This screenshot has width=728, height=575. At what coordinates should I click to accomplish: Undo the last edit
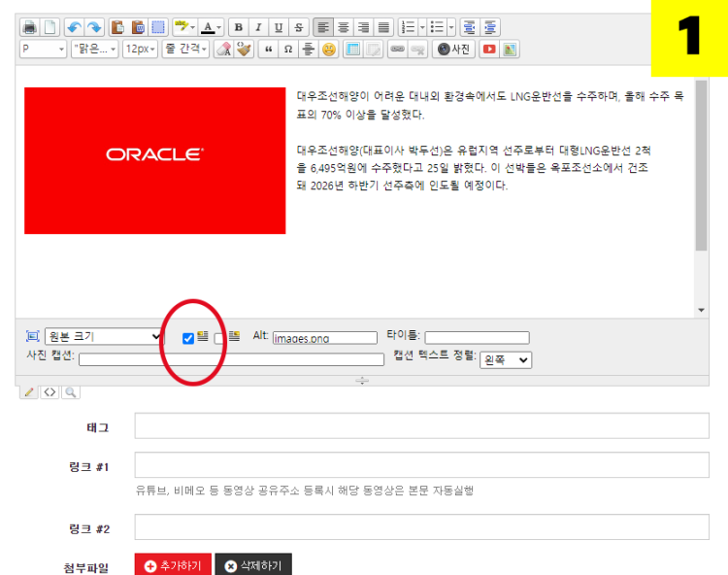coord(74,27)
